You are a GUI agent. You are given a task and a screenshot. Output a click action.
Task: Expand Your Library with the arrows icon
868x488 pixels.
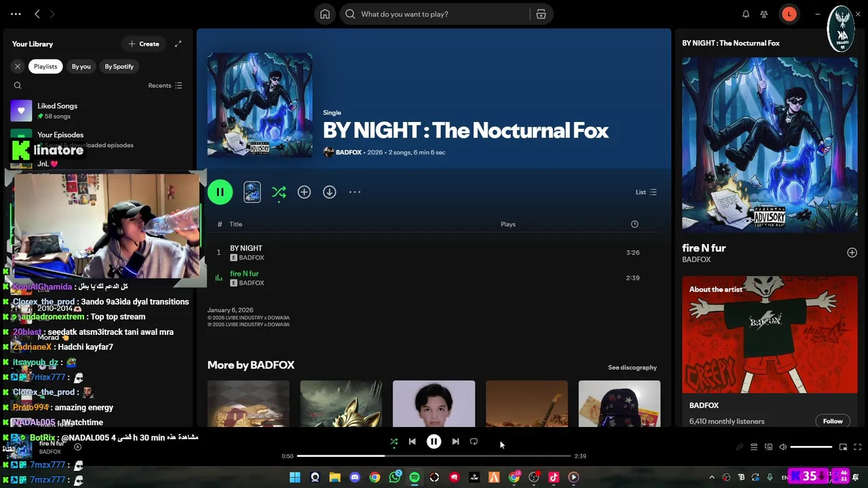tap(178, 44)
